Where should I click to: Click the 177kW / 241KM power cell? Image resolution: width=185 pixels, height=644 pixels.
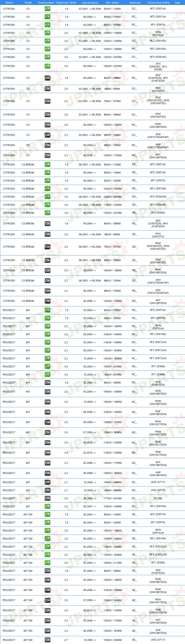pos(113,498)
